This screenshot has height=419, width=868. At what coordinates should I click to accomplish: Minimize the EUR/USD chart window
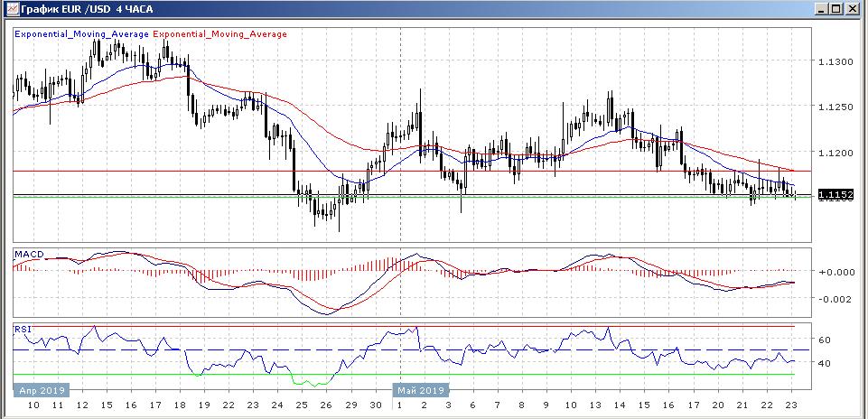pyautogui.click(x=822, y=8)
